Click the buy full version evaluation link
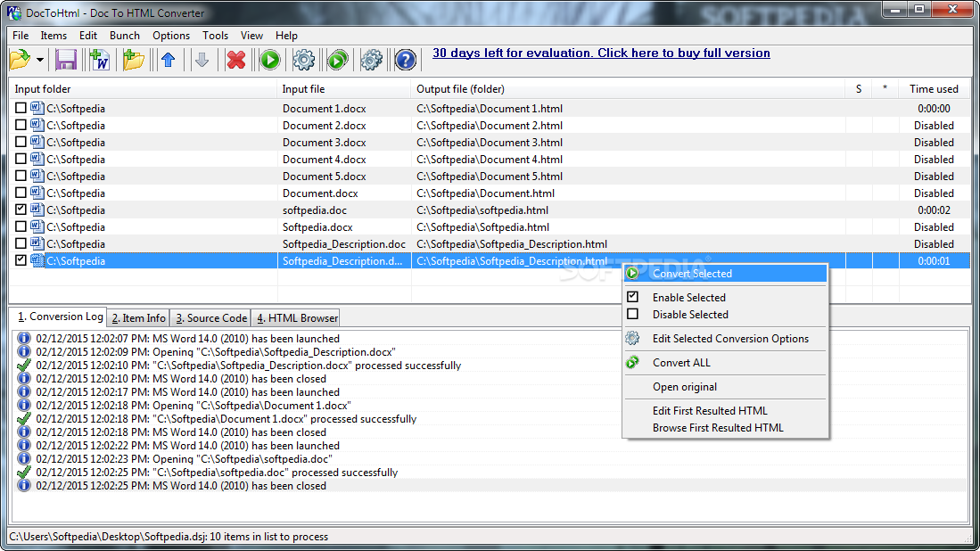 click(601, 53)
